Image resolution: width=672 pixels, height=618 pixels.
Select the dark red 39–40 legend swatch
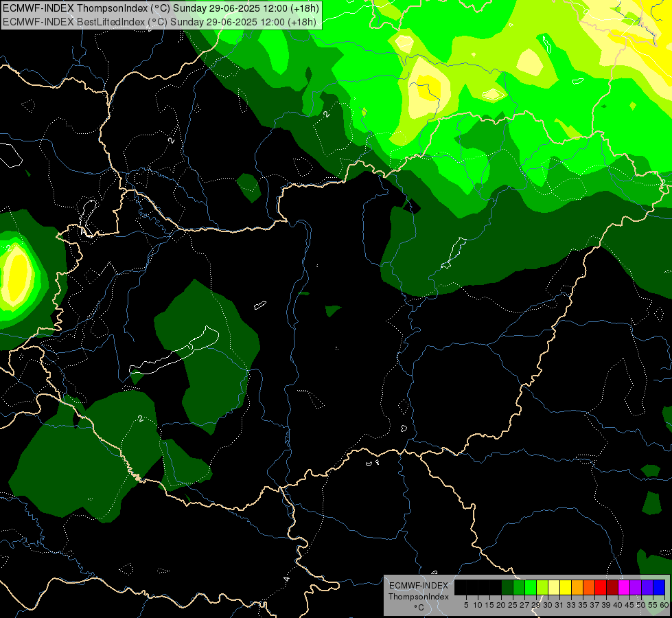coord(612,587)
